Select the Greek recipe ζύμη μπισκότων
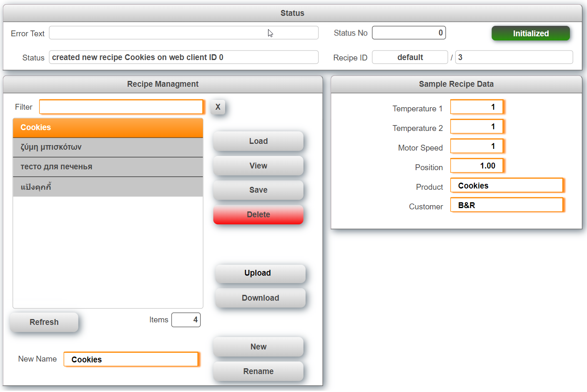This screenshot has width=587, height=392. (x=108, y=147)
